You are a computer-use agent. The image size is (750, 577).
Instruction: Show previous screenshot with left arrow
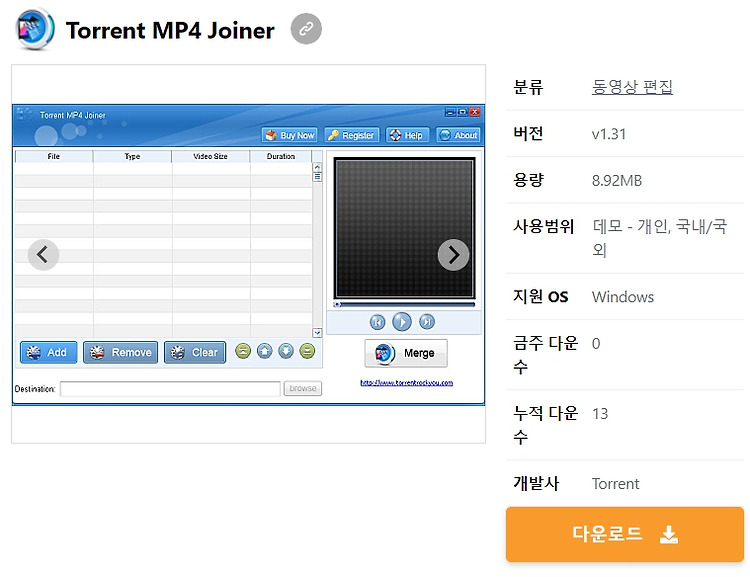tap(43, 255)
